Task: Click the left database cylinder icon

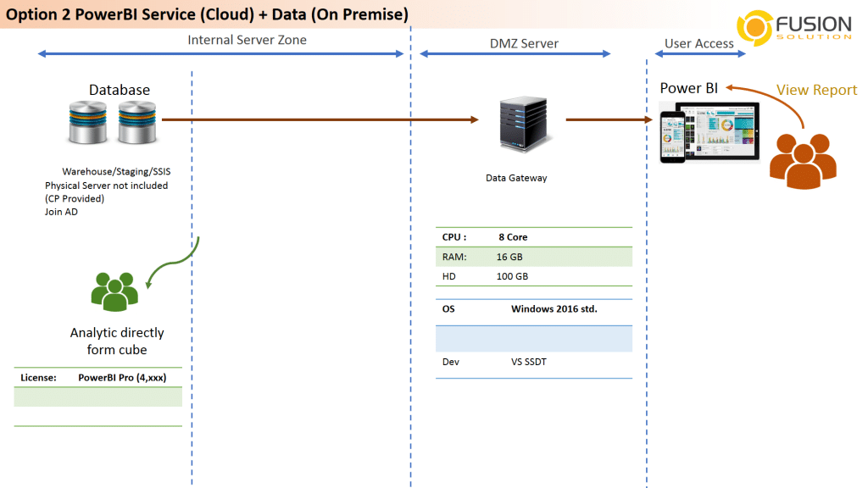Action: pyautogui.click(x=87, y=122)
